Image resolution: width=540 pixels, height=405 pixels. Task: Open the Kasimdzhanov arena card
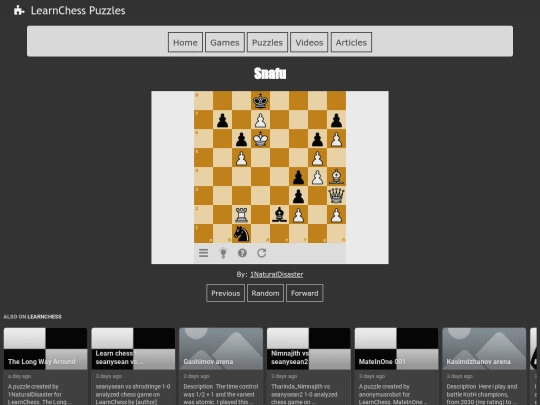(484, 366)
